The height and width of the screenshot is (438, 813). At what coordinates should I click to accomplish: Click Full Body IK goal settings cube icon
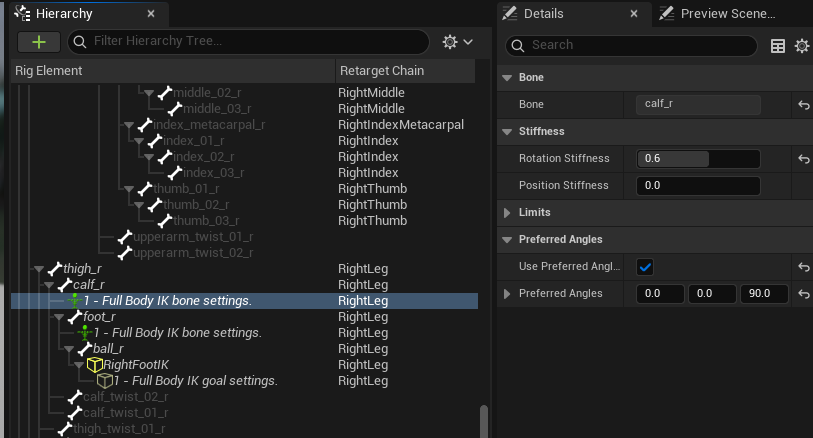[105, 381]
